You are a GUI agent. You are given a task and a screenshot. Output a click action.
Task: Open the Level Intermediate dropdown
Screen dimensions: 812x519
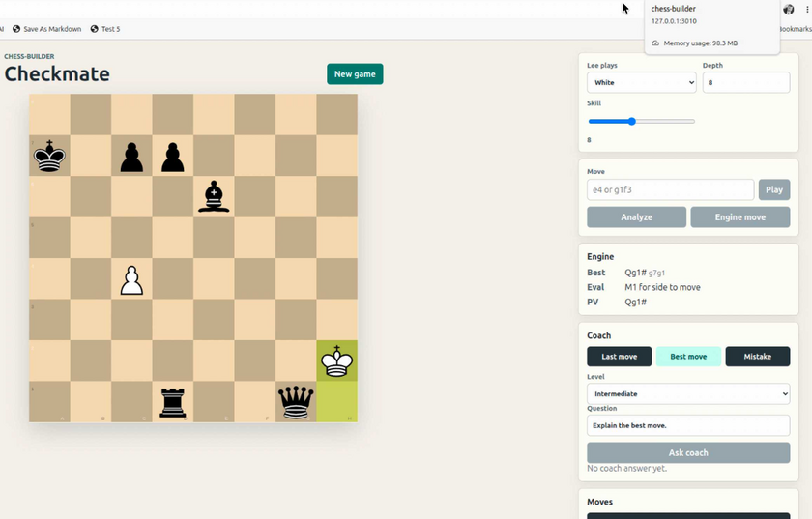688,393
